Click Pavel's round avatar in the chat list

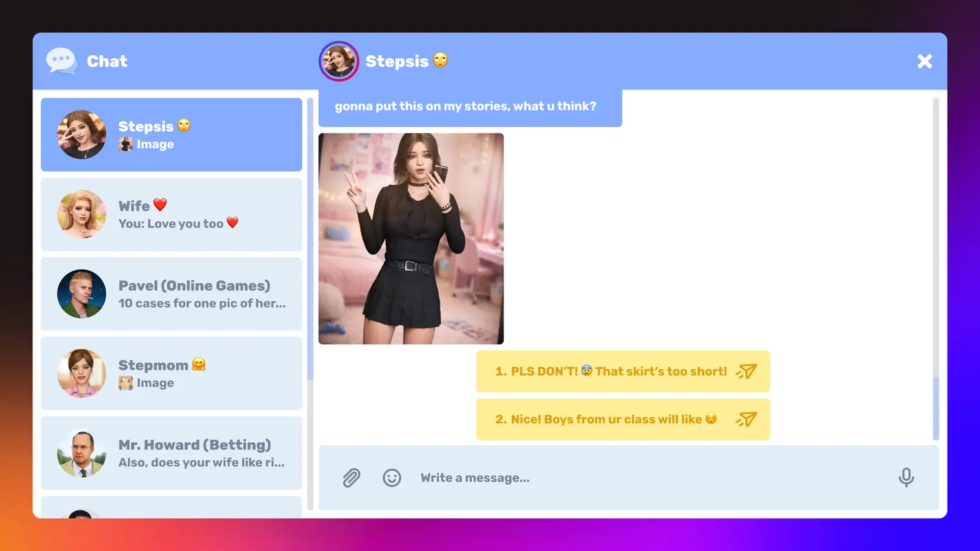click(82, 294)
